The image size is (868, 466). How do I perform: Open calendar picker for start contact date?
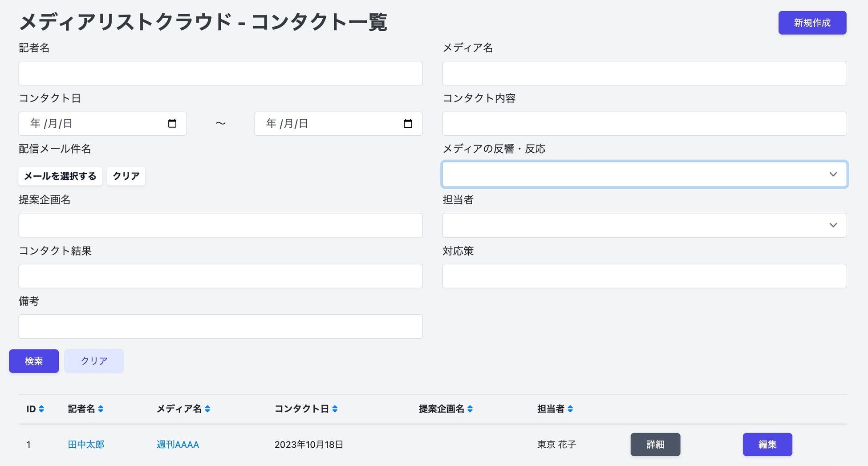tap(172, 123)
